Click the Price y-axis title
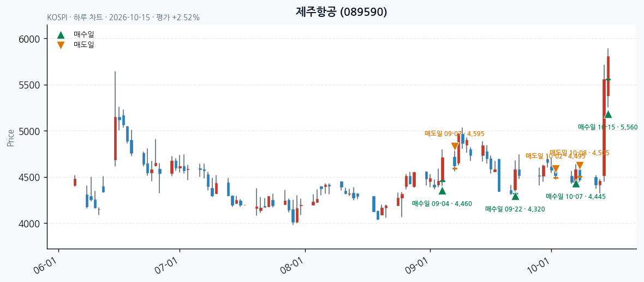The image size is (644, 282). [x=11, y=138]
